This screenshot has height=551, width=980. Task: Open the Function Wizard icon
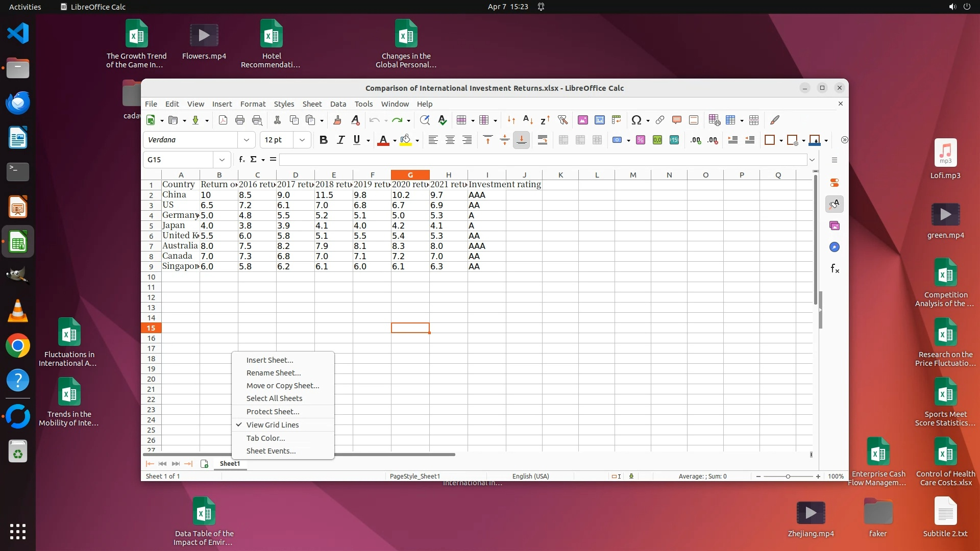[242, 159]
